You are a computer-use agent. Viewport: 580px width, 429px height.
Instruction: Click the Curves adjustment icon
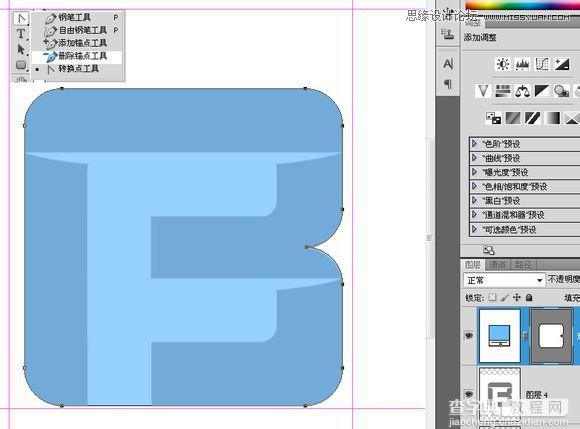542,64
